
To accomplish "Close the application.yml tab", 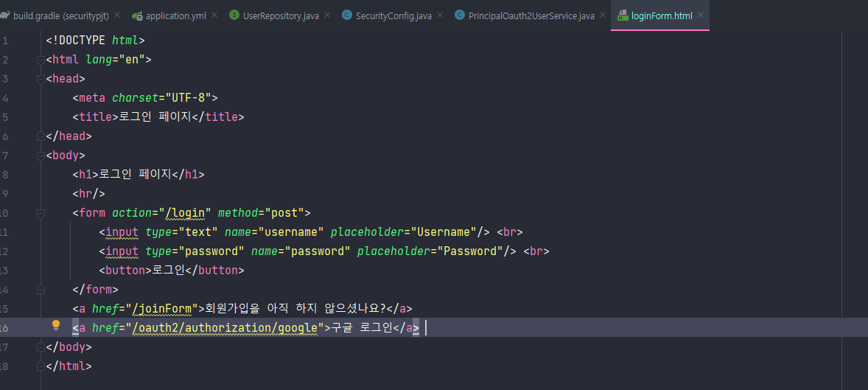I will [x=214, y=15].
